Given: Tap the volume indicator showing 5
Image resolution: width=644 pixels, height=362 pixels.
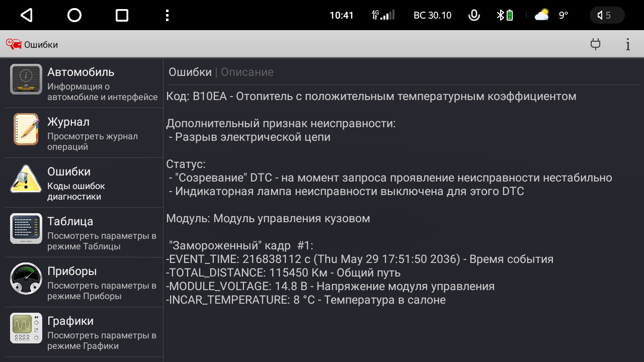Looking at the screenshot, I should pyautogui.click(x=606, y=16).
